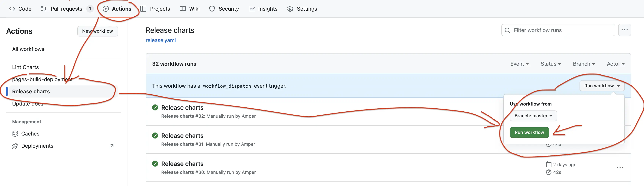
Task: Expand the Actor filter dropdown
Action: coord(615,64)
